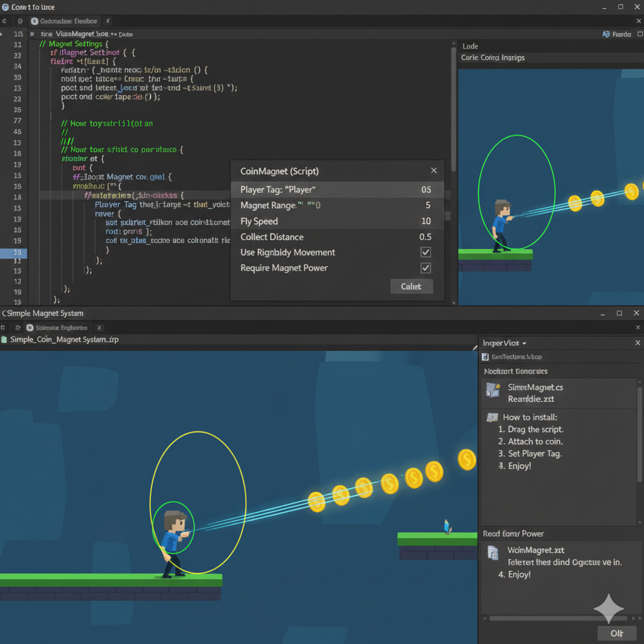Click the 'CoinMagnet (Script)' dialog title
Image resolution: width=644 pixels, height=644 pixels.
[x=279, y=171]
